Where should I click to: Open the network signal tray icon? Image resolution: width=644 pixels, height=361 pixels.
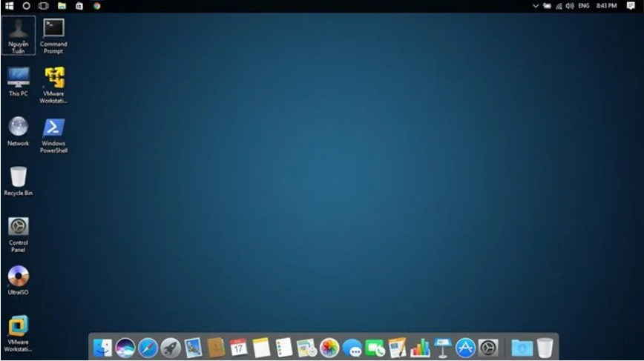tap(559, 6)
